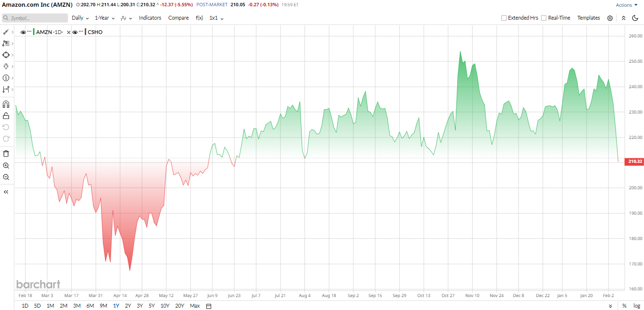
Task: Open chart settings gear icon
Action: (610, 18)
